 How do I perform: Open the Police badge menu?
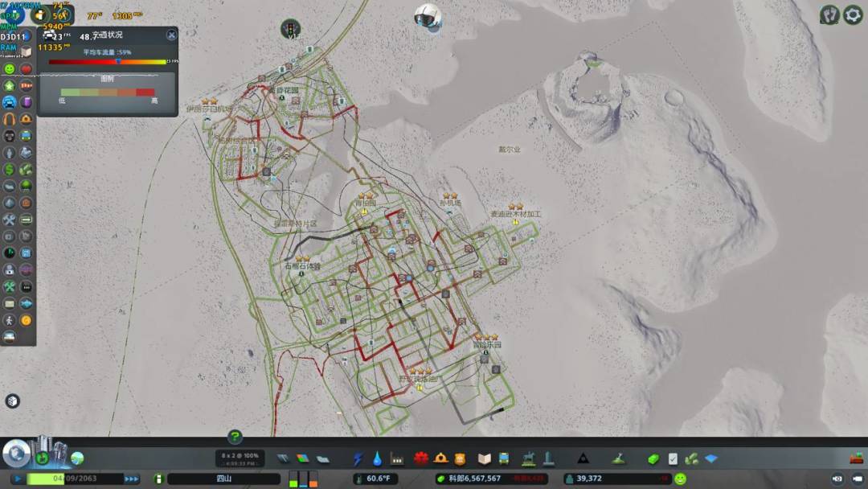point(460,458)
